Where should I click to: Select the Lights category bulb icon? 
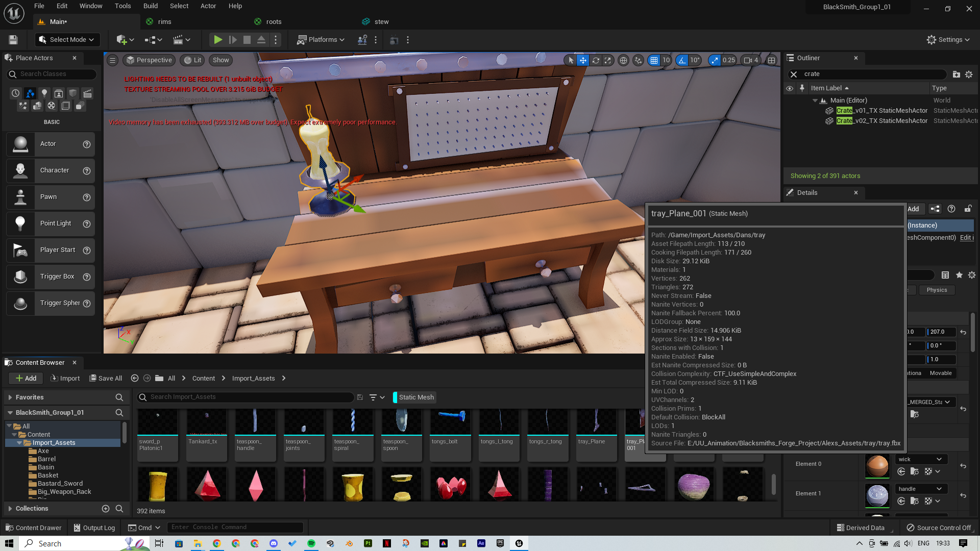[x=44, y=93]
